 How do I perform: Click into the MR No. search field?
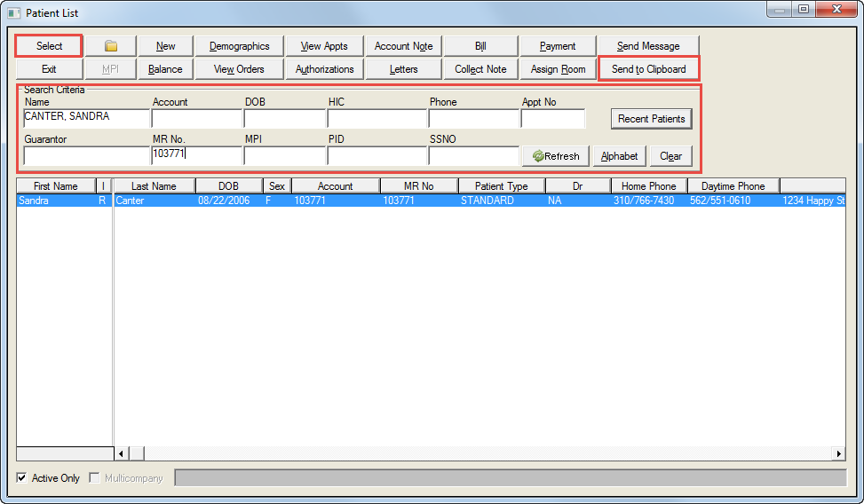click(x=196, y=155)
